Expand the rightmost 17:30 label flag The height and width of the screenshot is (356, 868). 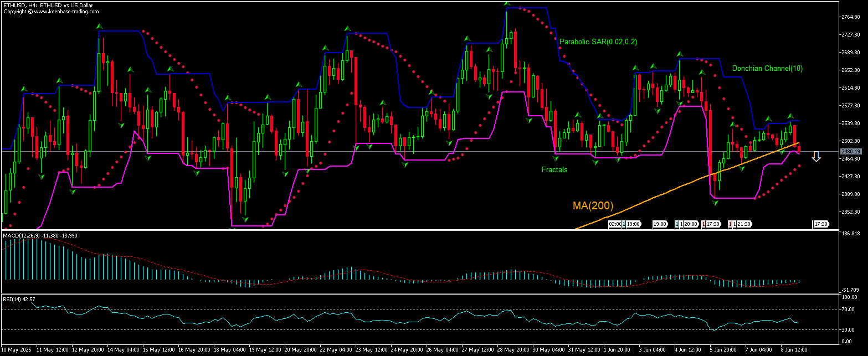(x=820, y=224)
